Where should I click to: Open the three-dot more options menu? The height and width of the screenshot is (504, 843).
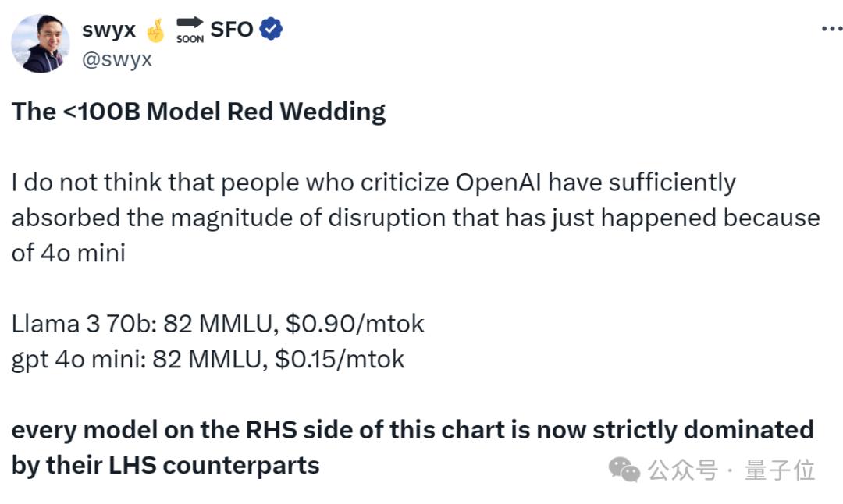(831, 29)
